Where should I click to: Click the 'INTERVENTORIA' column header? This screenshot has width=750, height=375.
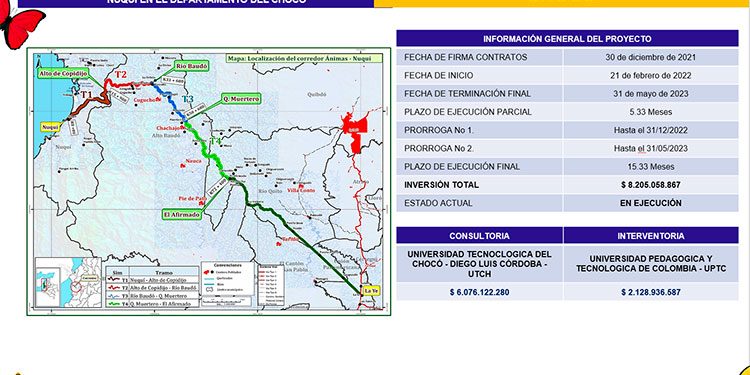(651, 236)
